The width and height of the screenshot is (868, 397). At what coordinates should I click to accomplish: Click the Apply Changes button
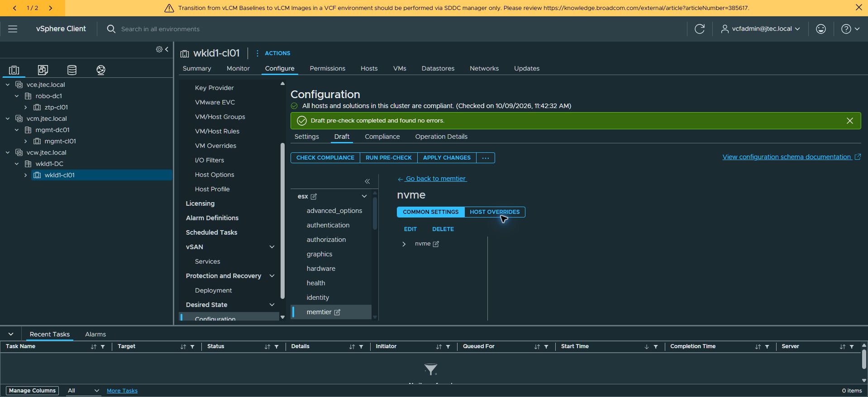[447, 158]
